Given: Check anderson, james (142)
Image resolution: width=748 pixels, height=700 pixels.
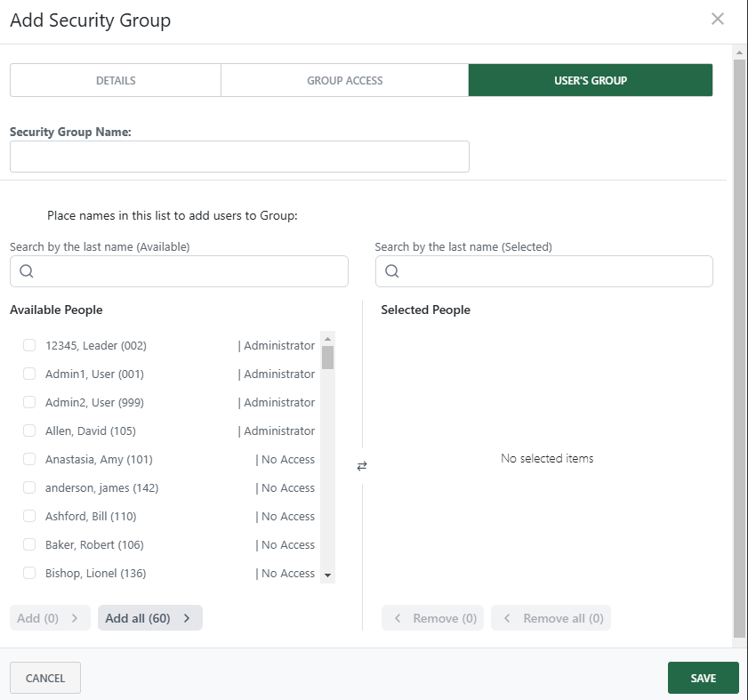Looking at the screenshot, I should [28, 487].
